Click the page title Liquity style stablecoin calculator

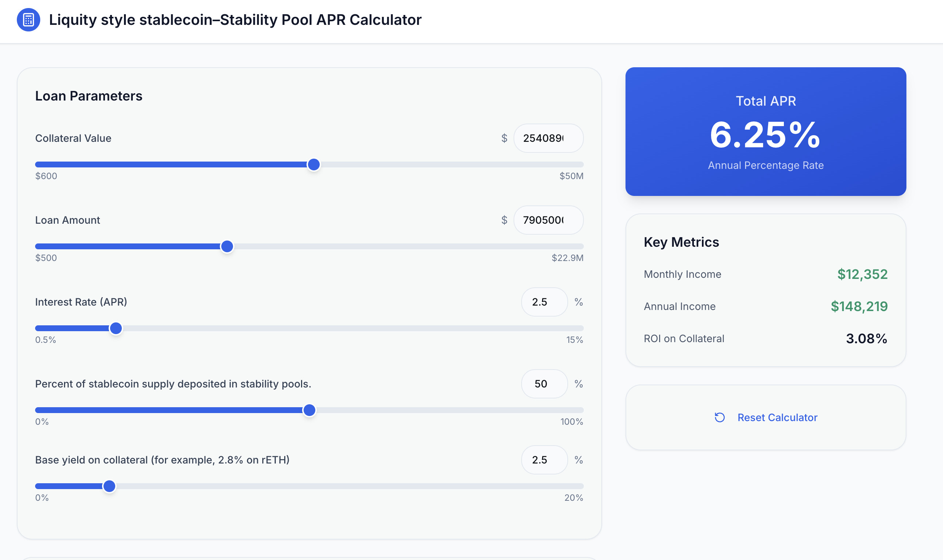(x=235, y=20)
